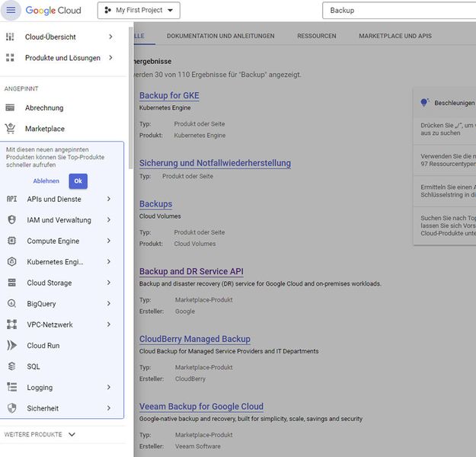Click Ablehnen in the pinned products tip
Image resolution: width=476 pixels, height=457 pixels.
coord(46,181)
